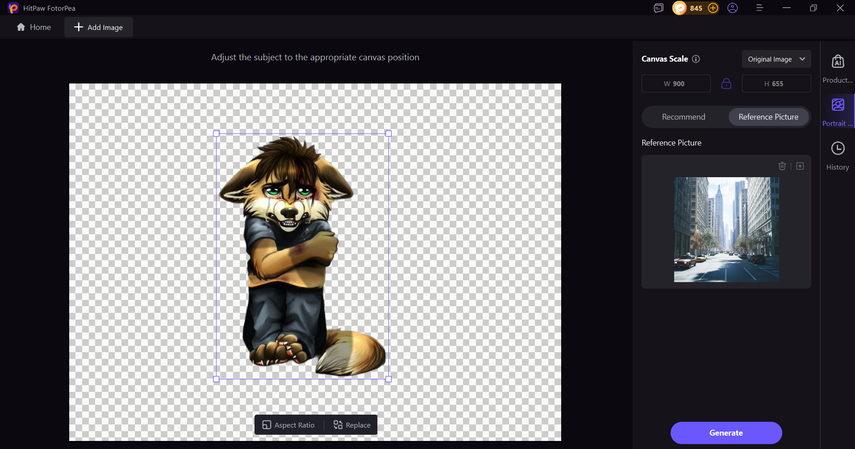
Task: Click the top-left selection handle
Action: [x=216, y=133]
